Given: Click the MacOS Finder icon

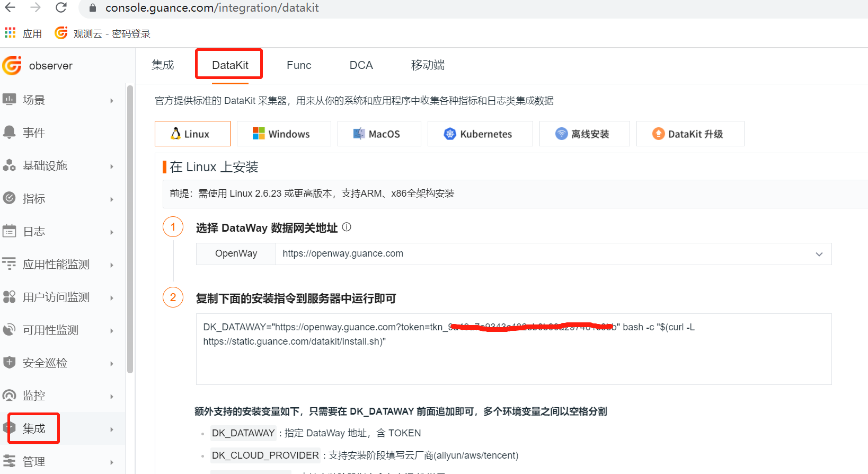Looking at the screenshot, I should [359, 134].
